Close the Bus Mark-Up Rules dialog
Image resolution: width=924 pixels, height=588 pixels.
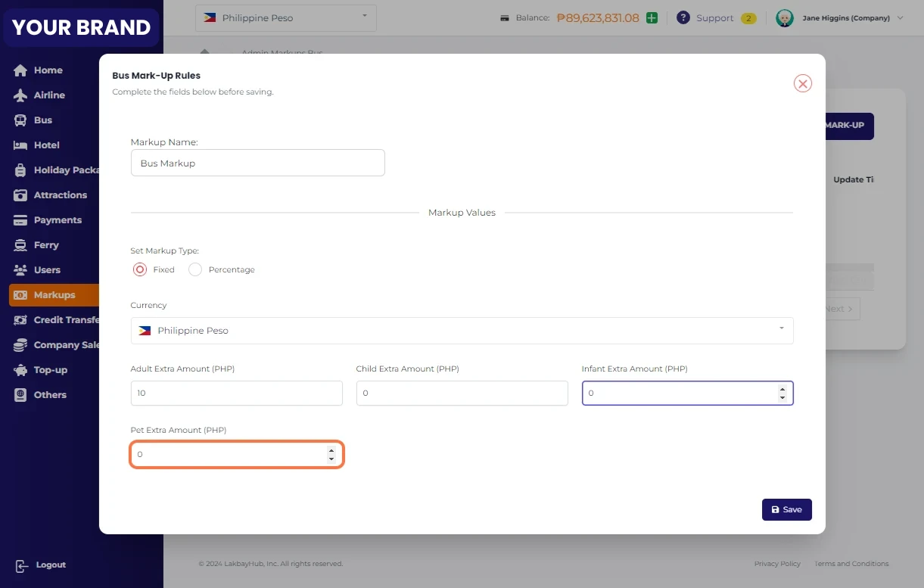tap(802, 83)
